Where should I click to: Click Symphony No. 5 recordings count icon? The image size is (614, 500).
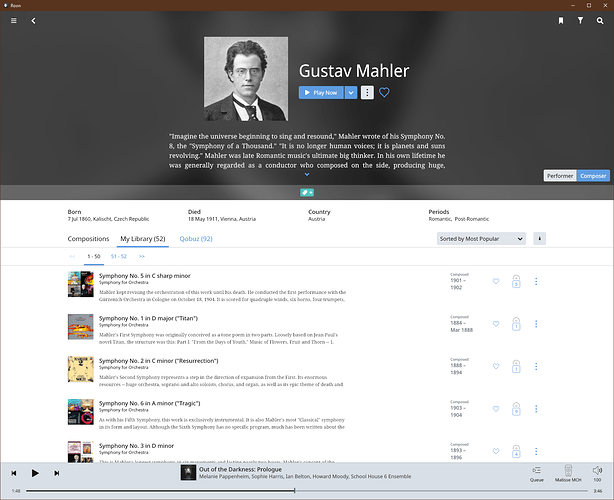pos(516,282)
